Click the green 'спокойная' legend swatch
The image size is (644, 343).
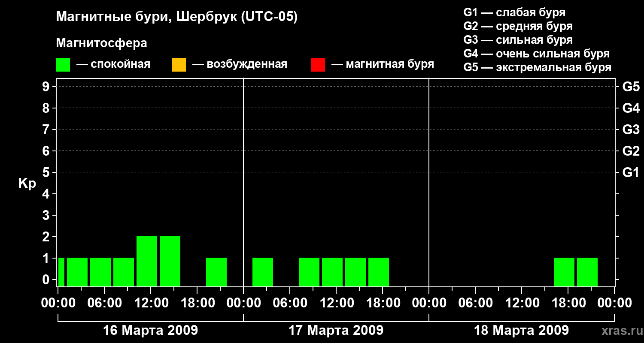pyautogui.click(x=63, y=65)
